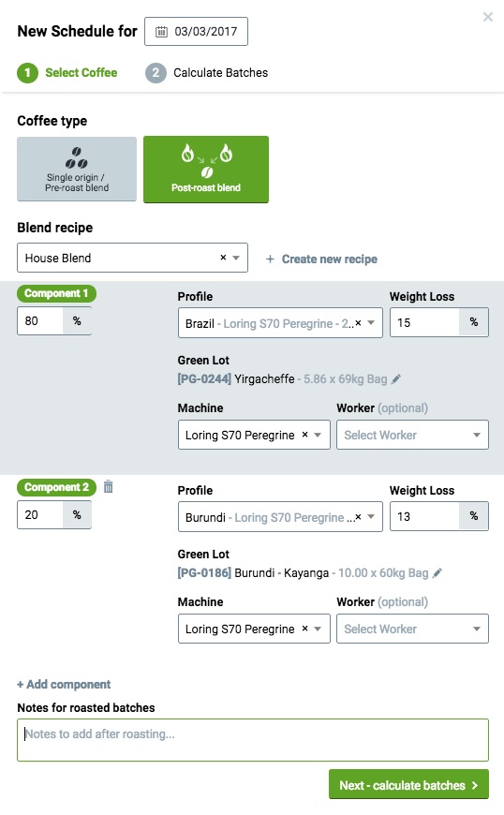Focus the Notes for roasted batches field
The height and width of the screenshot is (815, 504).
253,740
